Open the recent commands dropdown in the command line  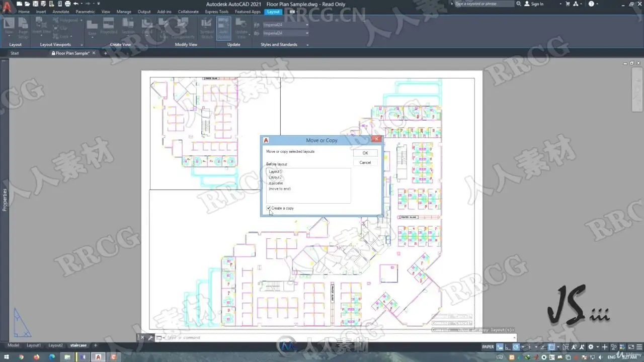pyautogui.click(x=159, y=338)
